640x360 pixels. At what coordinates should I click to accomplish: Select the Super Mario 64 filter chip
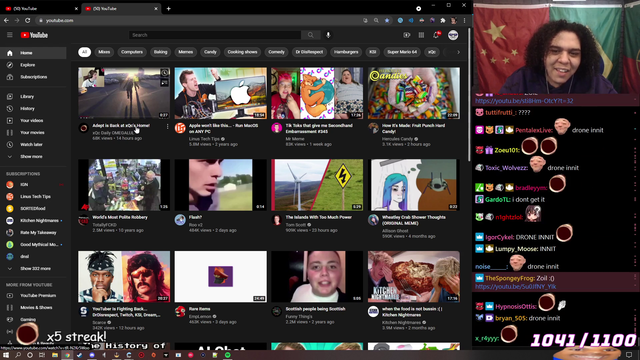pyautogui.click(x=402, y=52)
